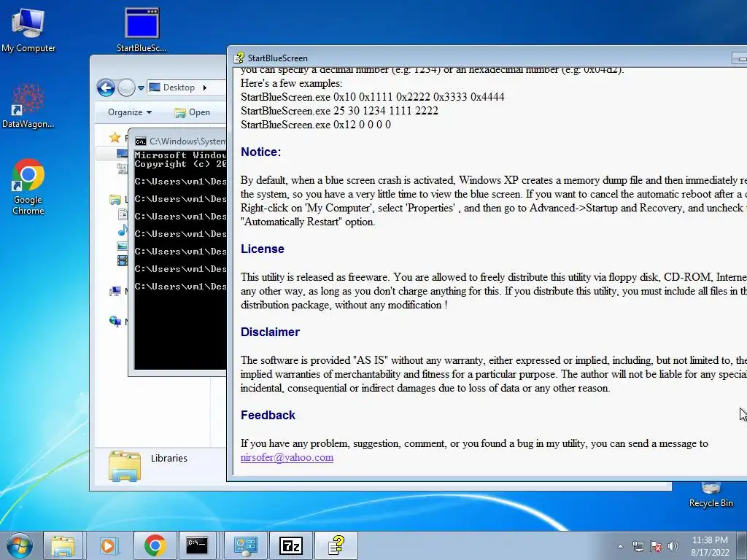Select the Favorites star in Explorer sidebar

(x=115, y=138)
